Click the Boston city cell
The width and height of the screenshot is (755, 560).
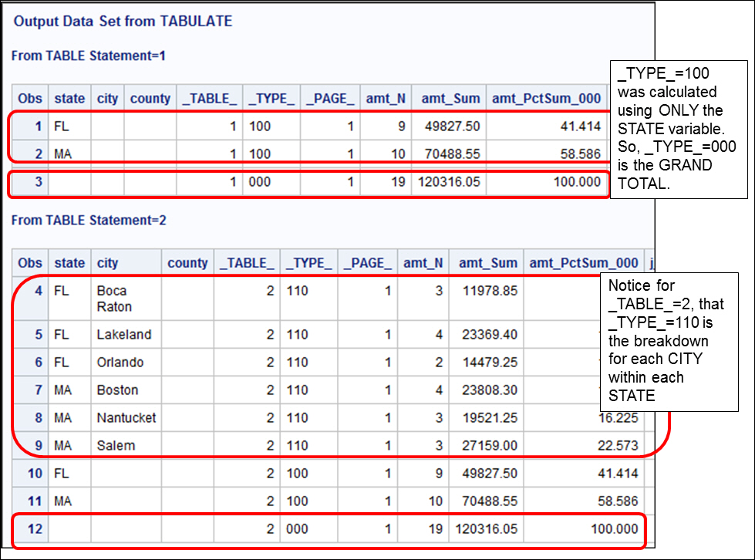coord(117,390)
